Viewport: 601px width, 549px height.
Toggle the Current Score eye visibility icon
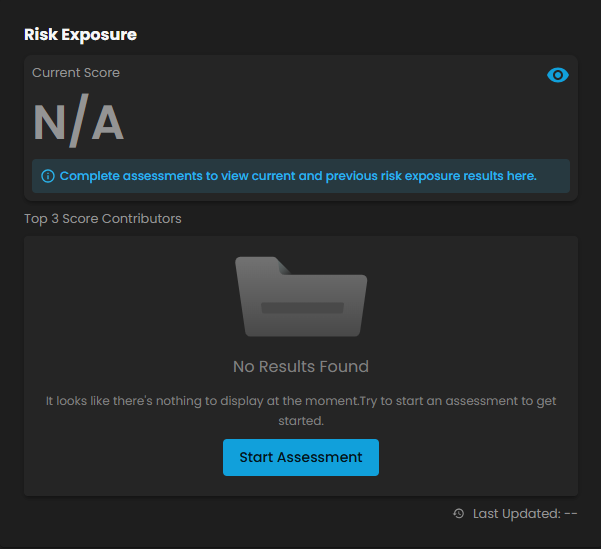coord(558,75)
